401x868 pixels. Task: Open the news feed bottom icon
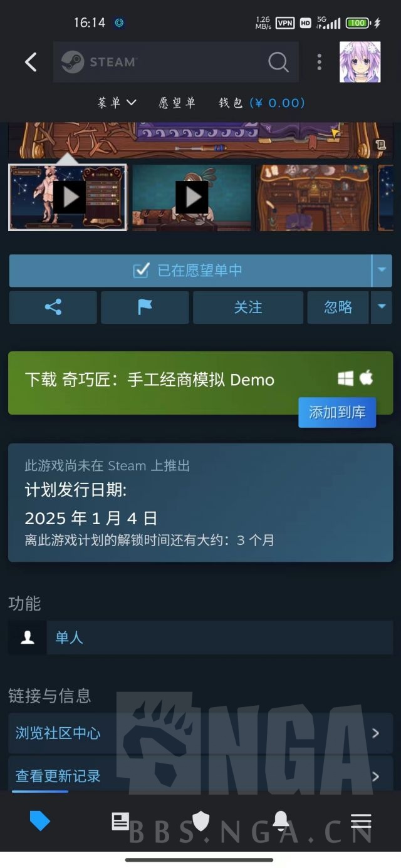coord(120,821)
